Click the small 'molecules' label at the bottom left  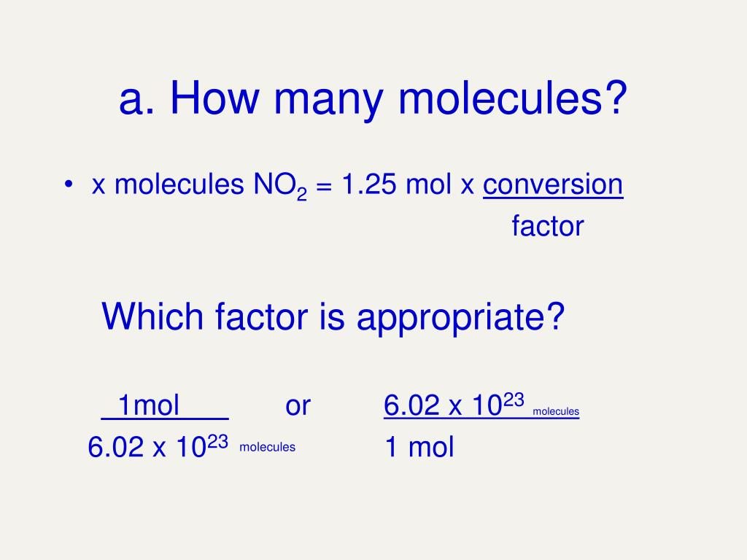267,447
